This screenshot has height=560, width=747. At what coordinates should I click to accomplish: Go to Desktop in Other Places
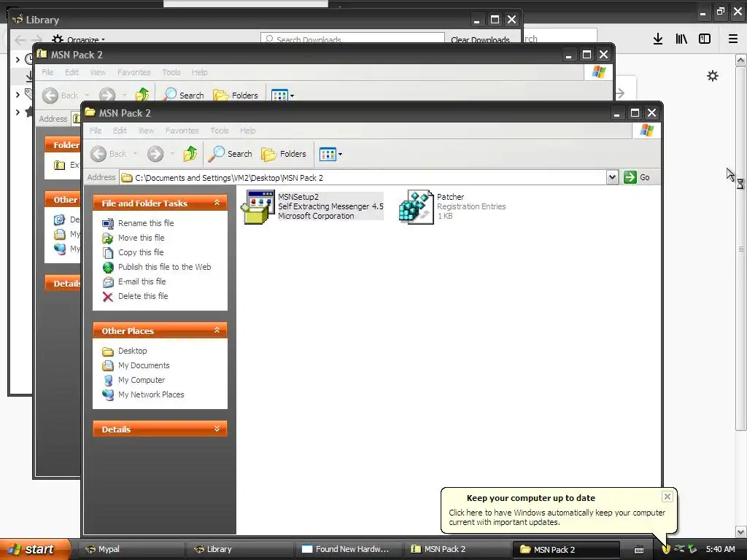[x=133, y=351]
